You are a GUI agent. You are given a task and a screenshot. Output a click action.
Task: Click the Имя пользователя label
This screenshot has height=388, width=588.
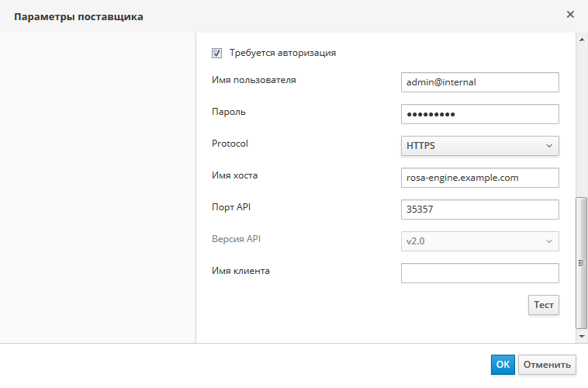click(x=254, y=79)
